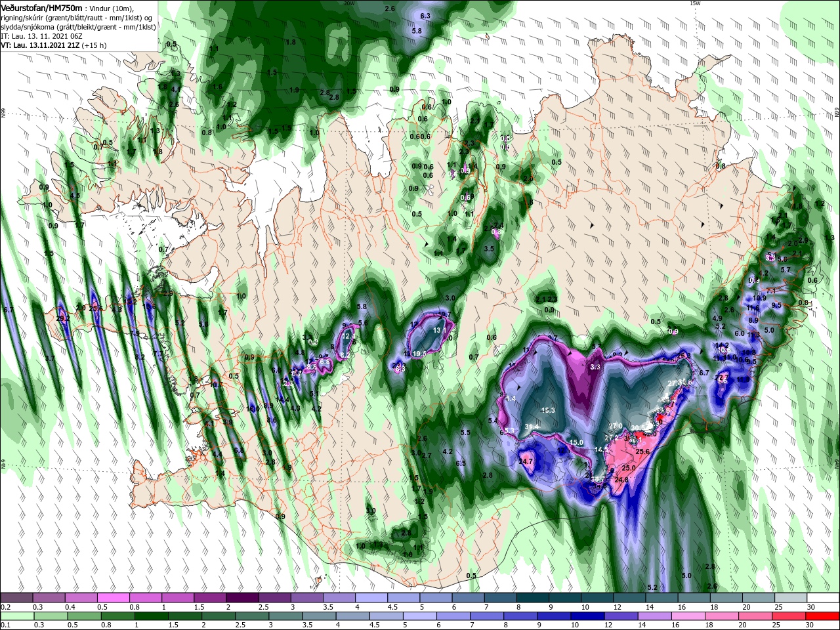
Task: Select snow legend swatch labeled 4
Action: click(371, 598)
